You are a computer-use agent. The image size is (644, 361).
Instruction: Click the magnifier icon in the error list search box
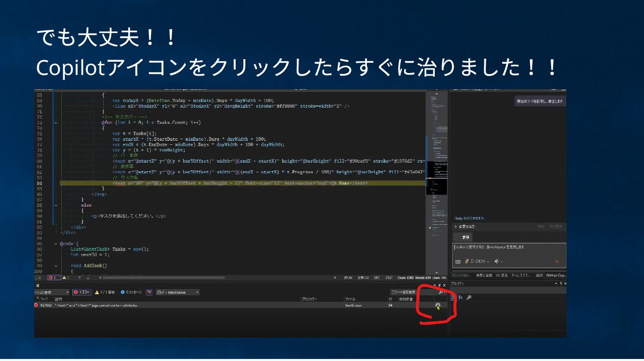coord(441,292)
